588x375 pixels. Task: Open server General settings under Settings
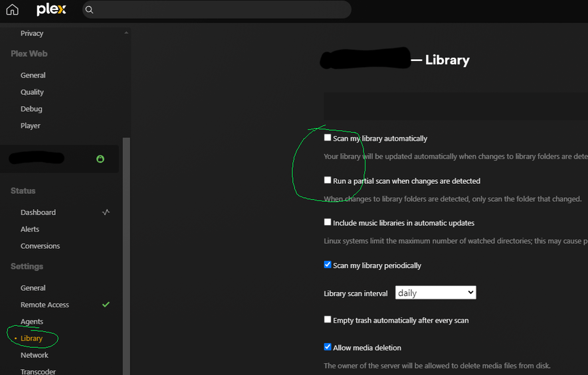33,288
